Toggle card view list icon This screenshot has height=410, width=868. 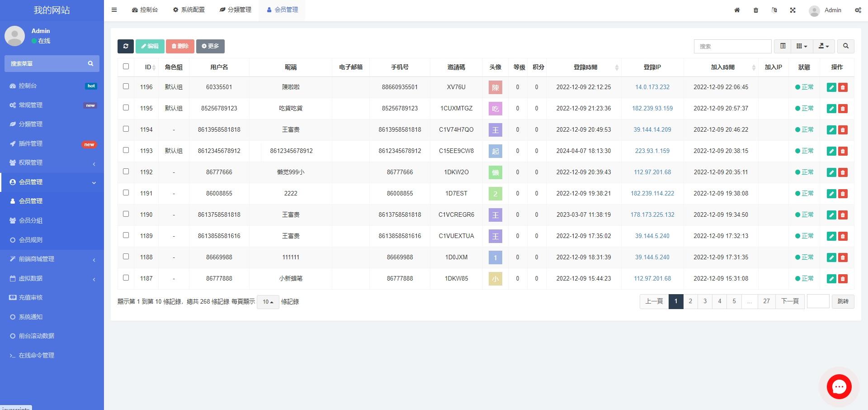pyautogui.click(x=783, y=46)
